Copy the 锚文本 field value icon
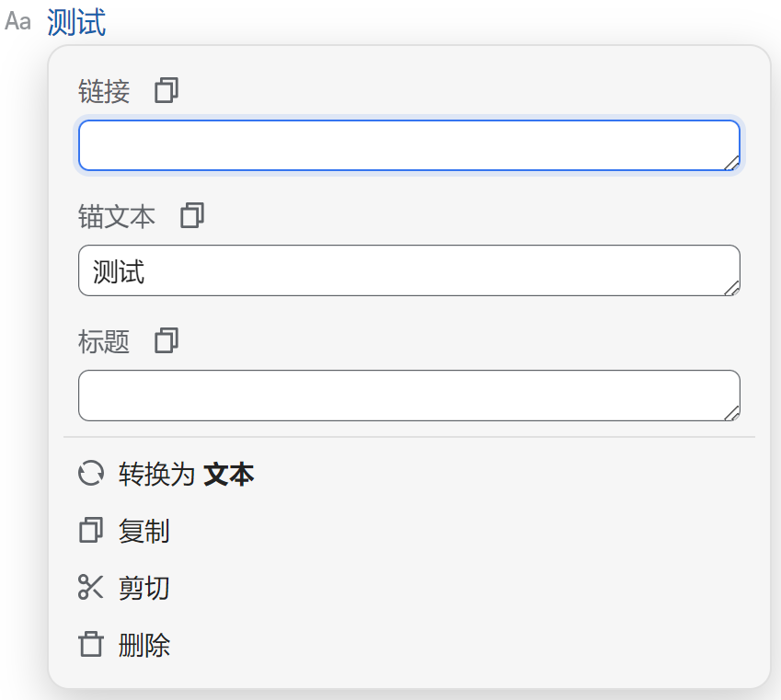 click(x=192, y=215)
